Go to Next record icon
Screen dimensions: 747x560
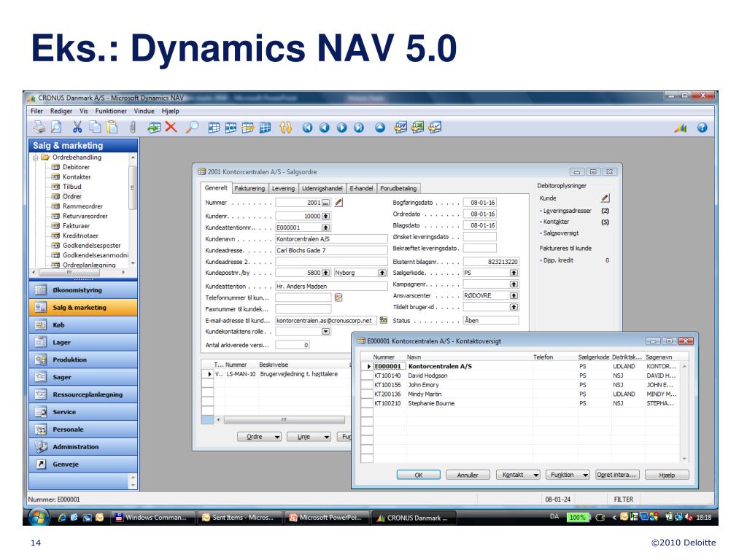pos(341,128)
